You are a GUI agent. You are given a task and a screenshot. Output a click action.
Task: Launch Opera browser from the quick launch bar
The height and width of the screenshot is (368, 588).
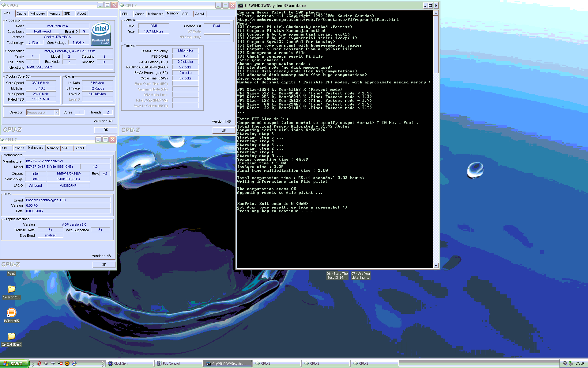coord(39,363)
